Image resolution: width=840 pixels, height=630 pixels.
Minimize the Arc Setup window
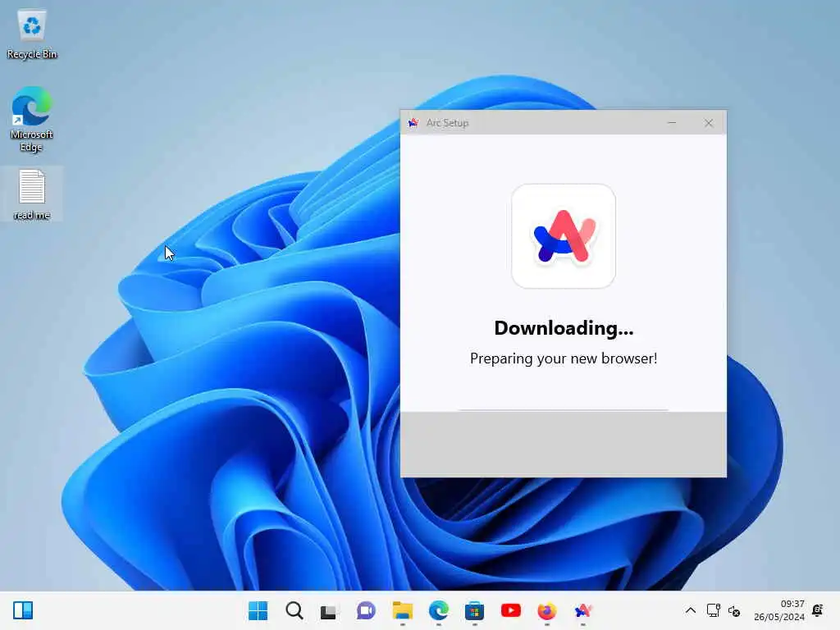click(x=672, y=123)
